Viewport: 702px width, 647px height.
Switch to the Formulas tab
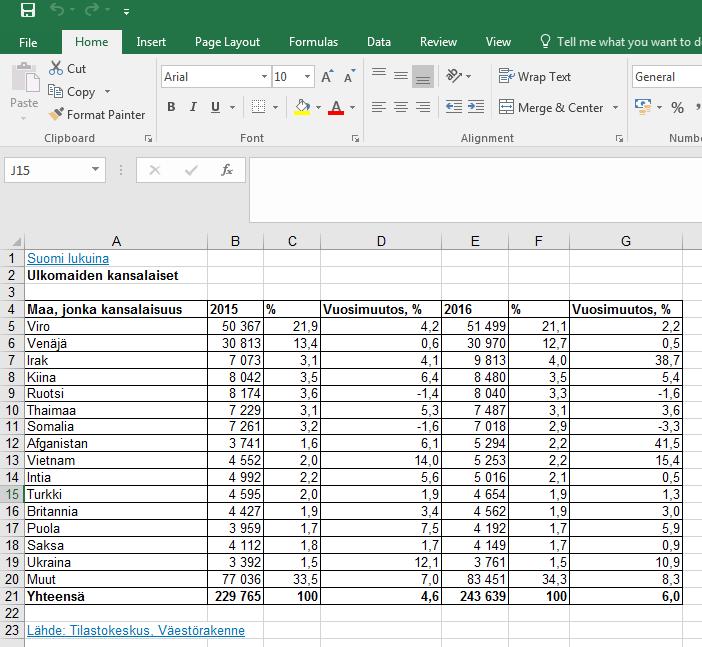coord(313,42)
